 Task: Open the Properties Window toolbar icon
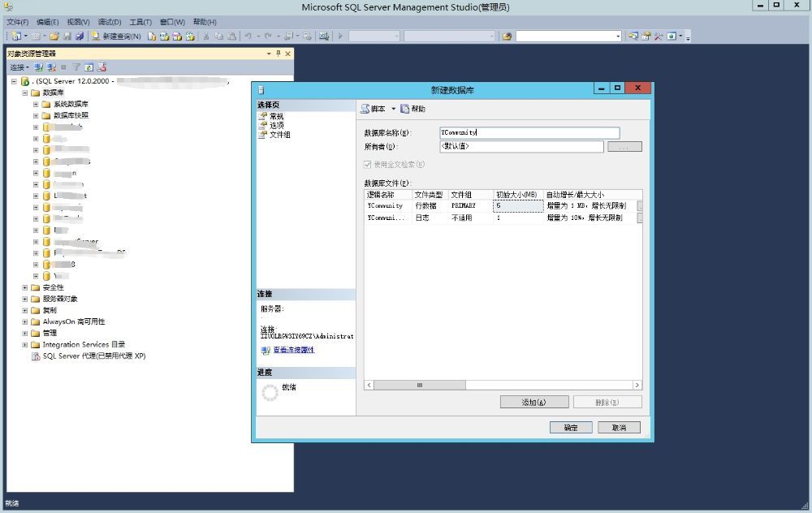[646, 37]
